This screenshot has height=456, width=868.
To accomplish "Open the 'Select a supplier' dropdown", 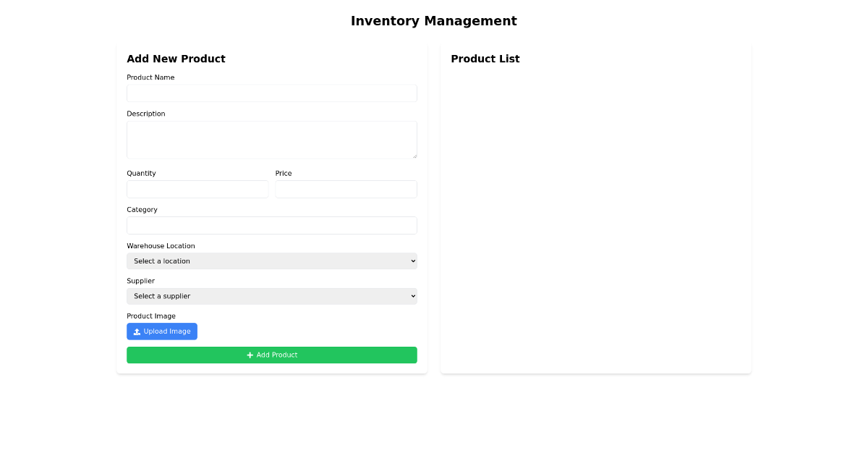I will pyautogui.click(x=271, y=296).
